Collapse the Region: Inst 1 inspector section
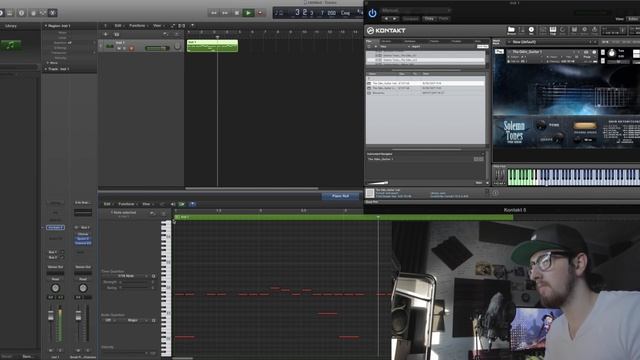 [x=46, y=26]
